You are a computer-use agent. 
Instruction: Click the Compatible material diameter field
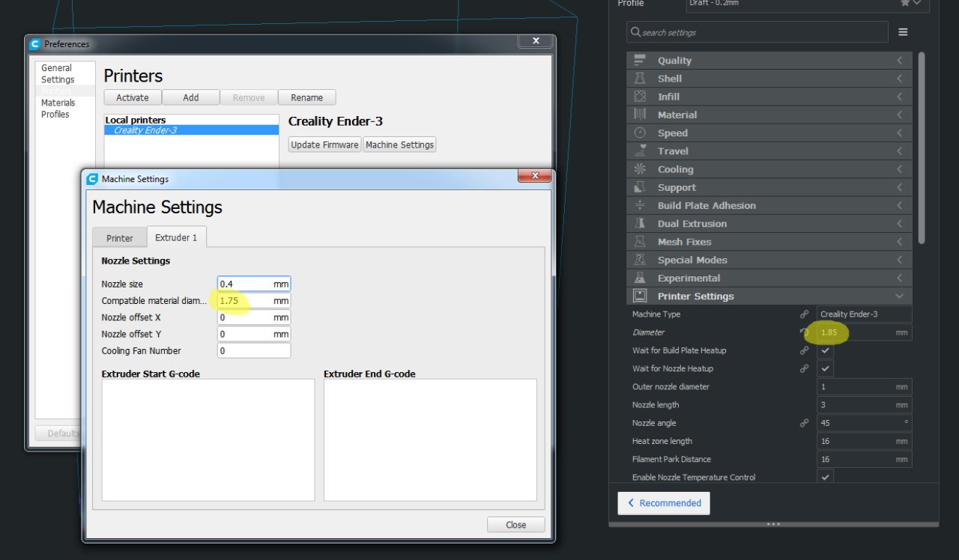click(254, 301)
